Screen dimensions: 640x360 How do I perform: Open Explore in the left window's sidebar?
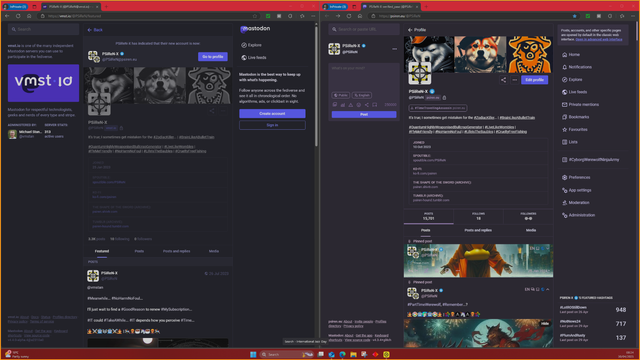(251, 45)
